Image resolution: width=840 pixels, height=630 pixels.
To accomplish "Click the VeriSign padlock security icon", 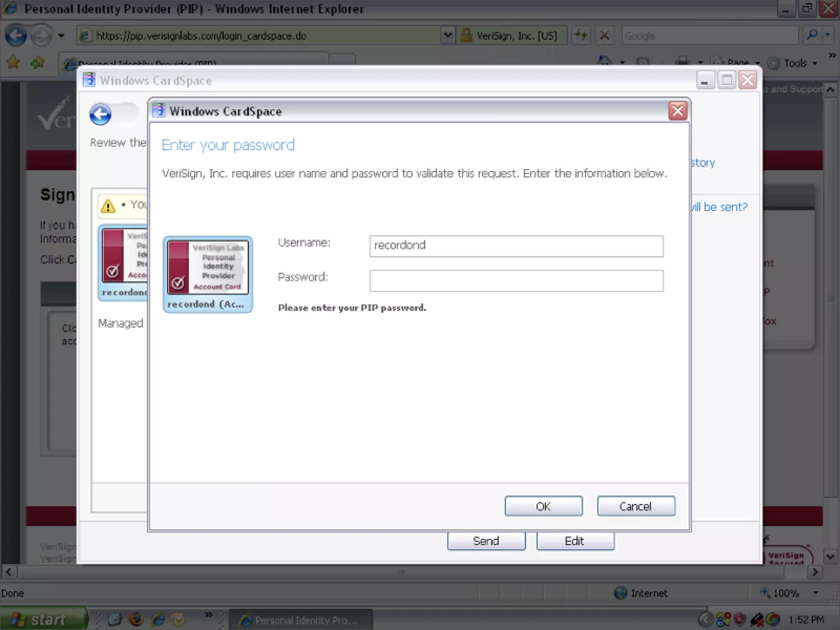I will pyautogui.click(x=466, y=36).
